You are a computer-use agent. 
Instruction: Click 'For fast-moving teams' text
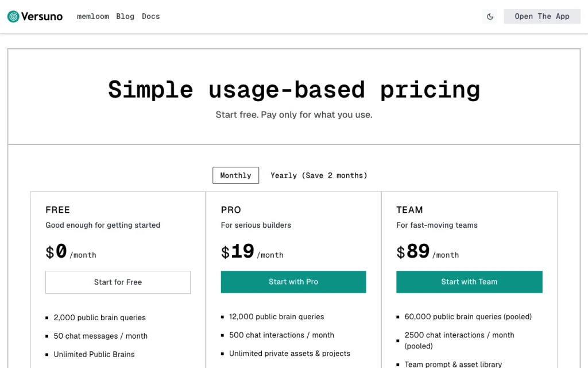click(437, 225)
